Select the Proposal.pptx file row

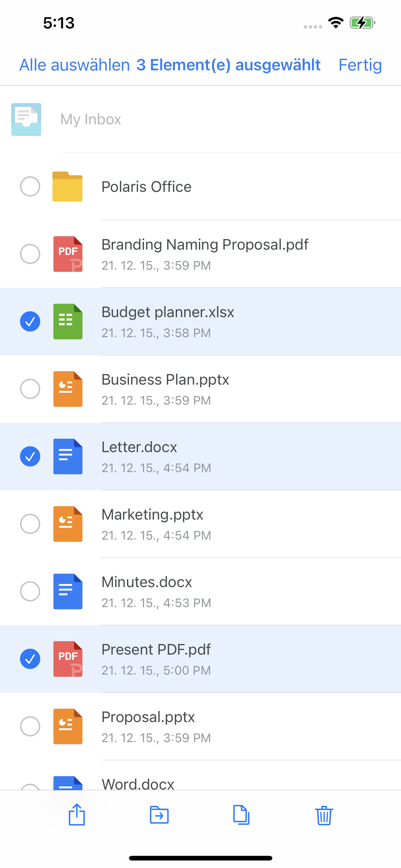click(200, 726)
